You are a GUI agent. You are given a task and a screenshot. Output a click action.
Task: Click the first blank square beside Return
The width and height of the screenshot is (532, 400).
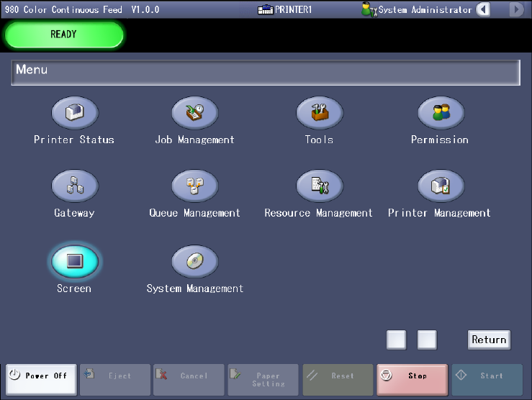(396, 340)
